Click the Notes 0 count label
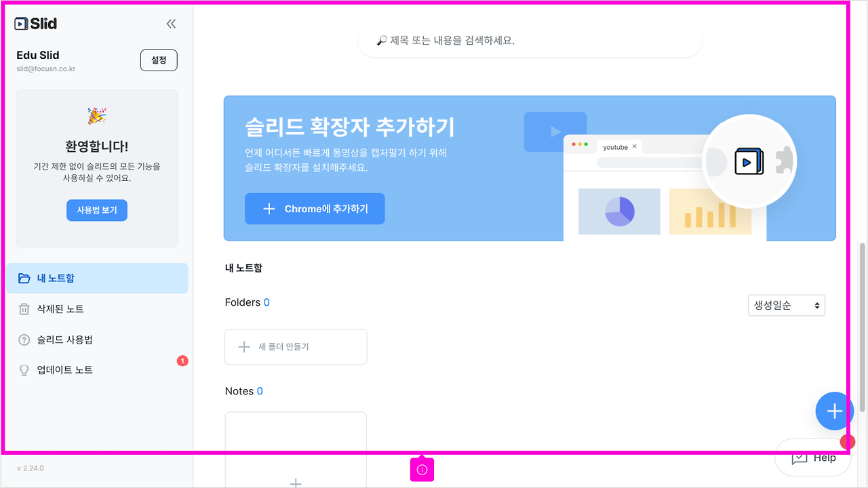 [x=243, y=391]
